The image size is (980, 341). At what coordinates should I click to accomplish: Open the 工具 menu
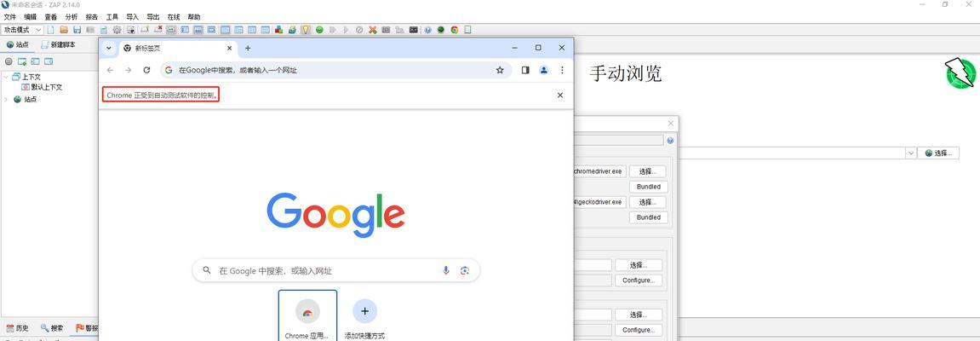tap(112, 18)
